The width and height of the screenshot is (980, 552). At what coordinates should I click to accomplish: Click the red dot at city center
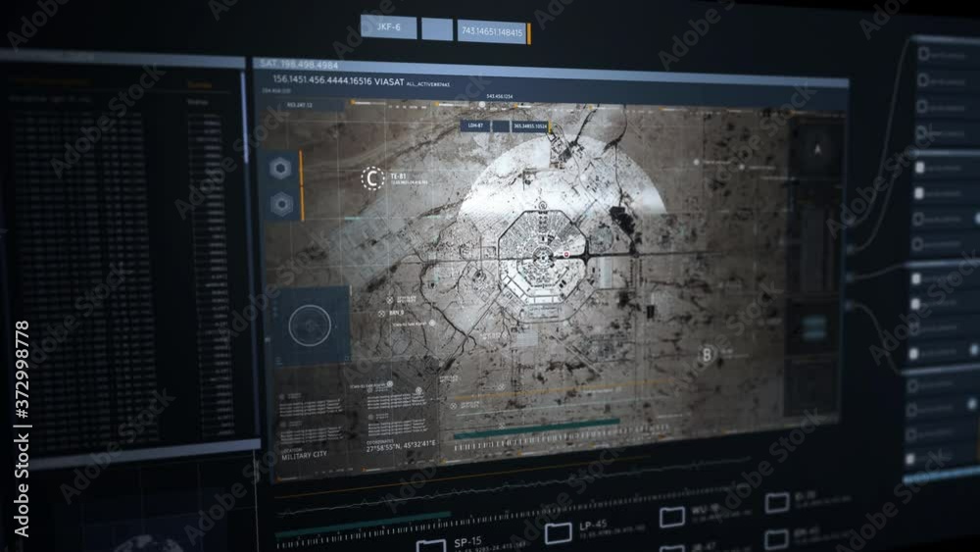[566, 255]
